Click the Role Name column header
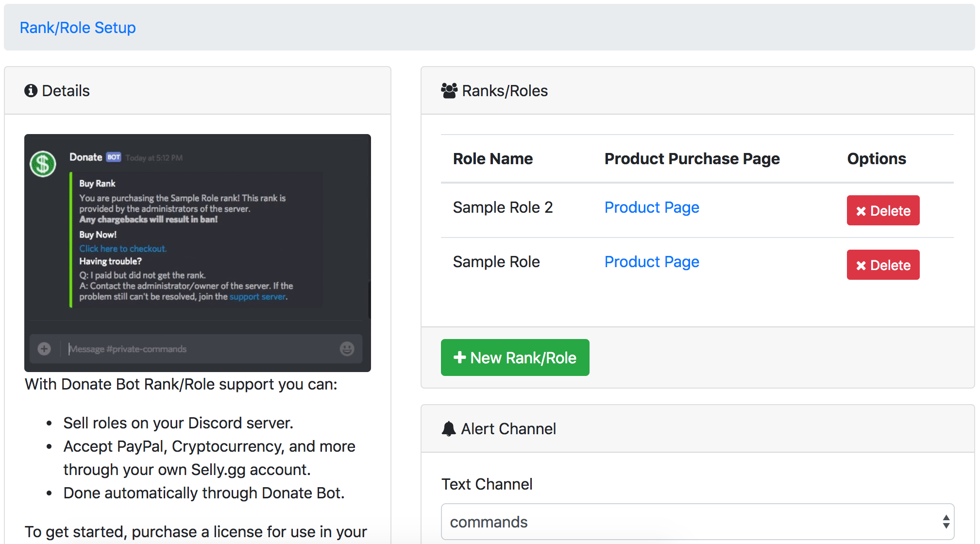The height and width of the screenshot is (544, 980). 492,159
